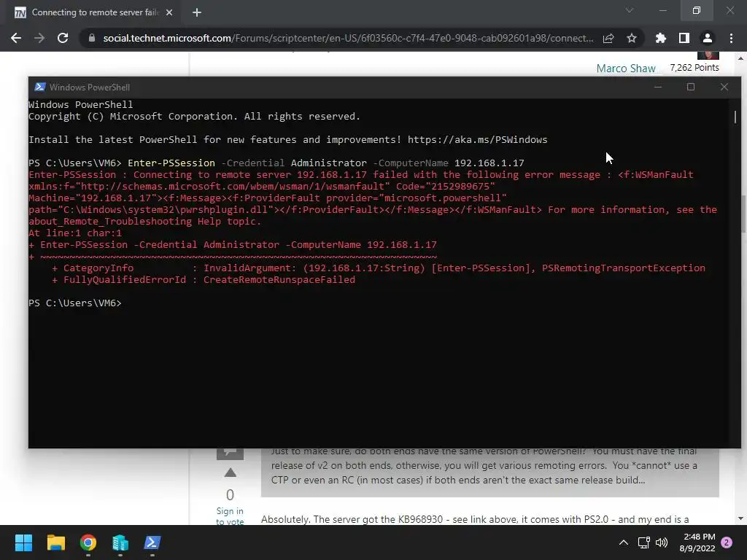747x560 pixels.
Task: Click 'PSRemotingTransportException' in the error
Action: pos(624,268)
